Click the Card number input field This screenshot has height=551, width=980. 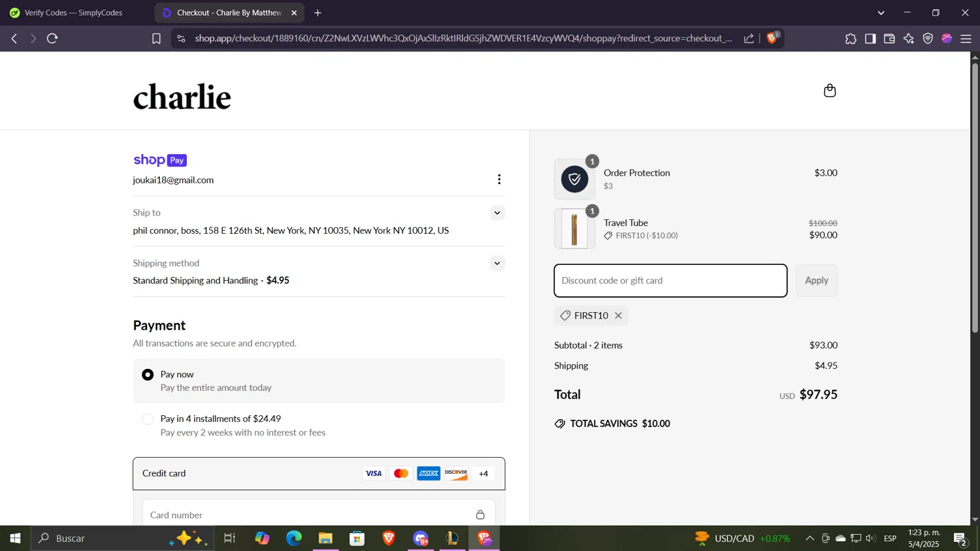tap(319, 514)
